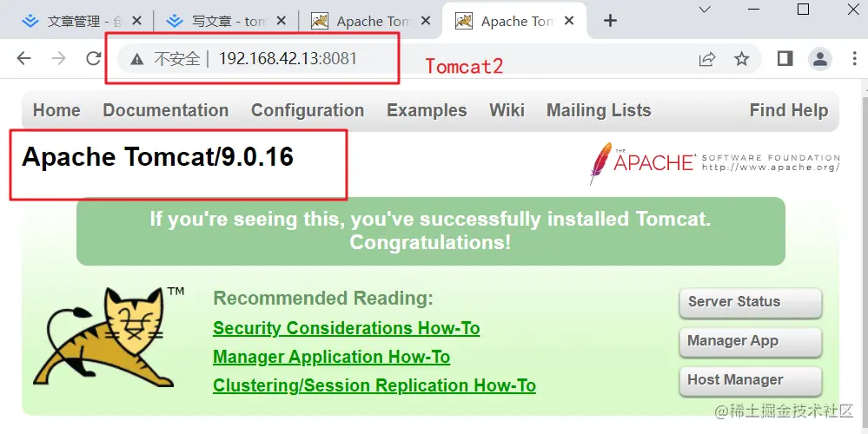Open a new tab with the plus button
Viewport: 868px width, 434px height.
click(610, 21)
